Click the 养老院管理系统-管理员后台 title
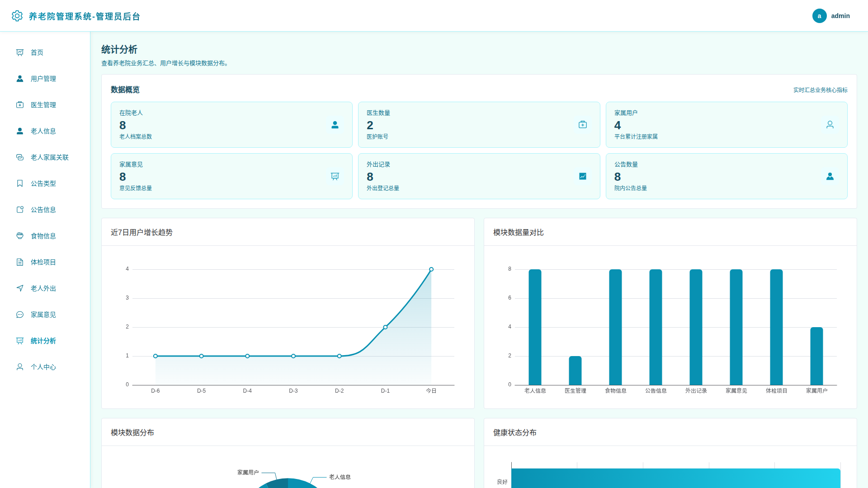 [x=85, y=16]
